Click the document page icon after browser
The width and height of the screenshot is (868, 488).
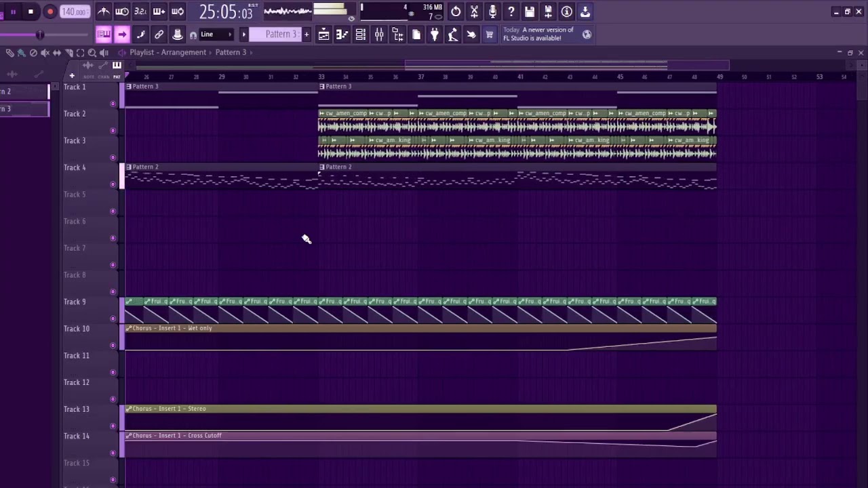(x=416, y=35)
